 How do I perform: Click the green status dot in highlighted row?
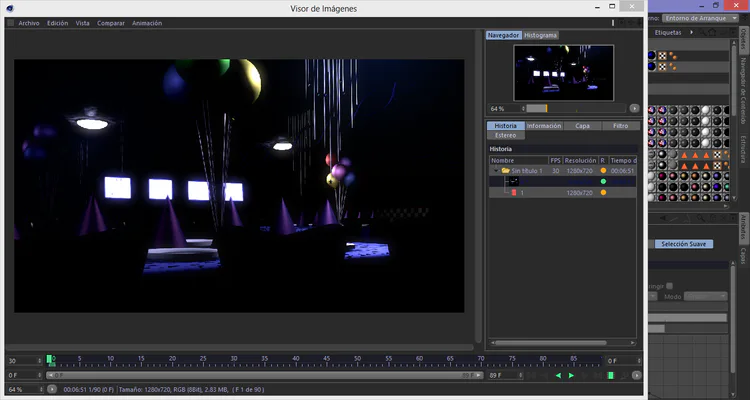pos(603,181)
